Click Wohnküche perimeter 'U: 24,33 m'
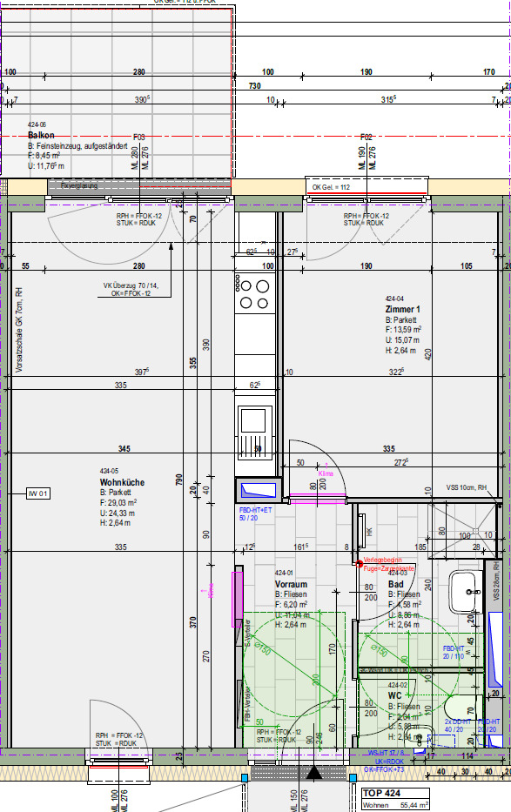 pyautogui.click(x=118, y=513)
